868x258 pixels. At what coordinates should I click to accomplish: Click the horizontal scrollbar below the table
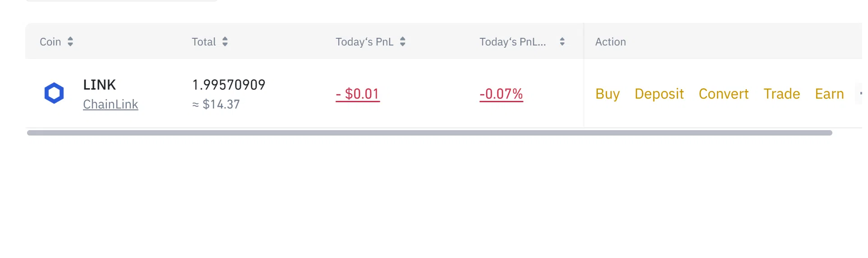click(x=429, y=133)
